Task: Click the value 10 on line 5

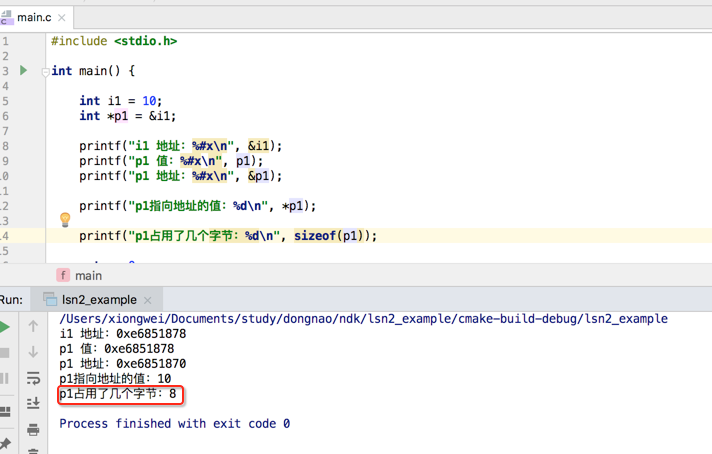Action: pyautogui.click(x=149, y=101)
